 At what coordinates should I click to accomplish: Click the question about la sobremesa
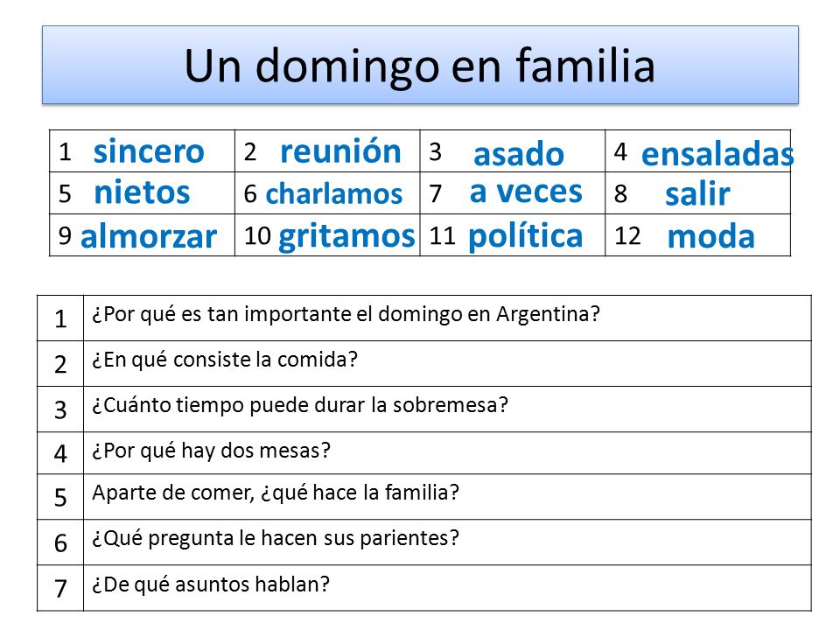(x=300, y=405)
